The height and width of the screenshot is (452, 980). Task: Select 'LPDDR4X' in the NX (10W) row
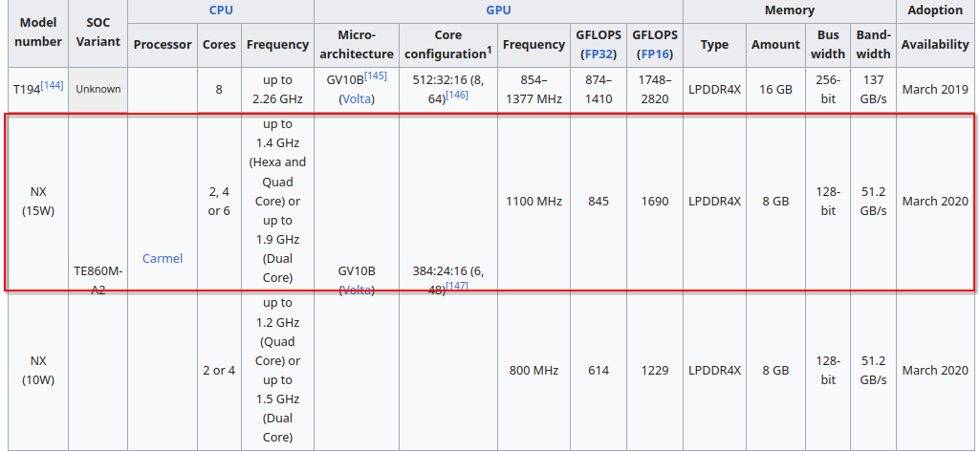[714, 370]
